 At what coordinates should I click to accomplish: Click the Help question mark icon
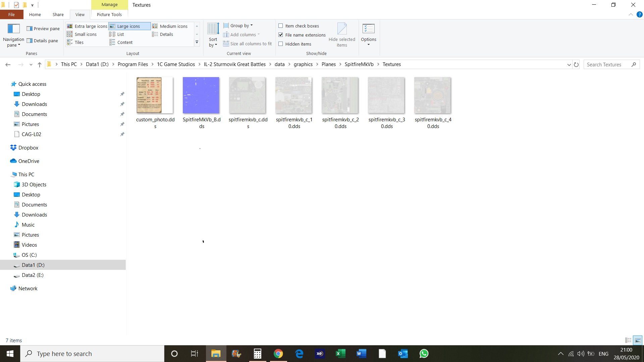(639, 15)
